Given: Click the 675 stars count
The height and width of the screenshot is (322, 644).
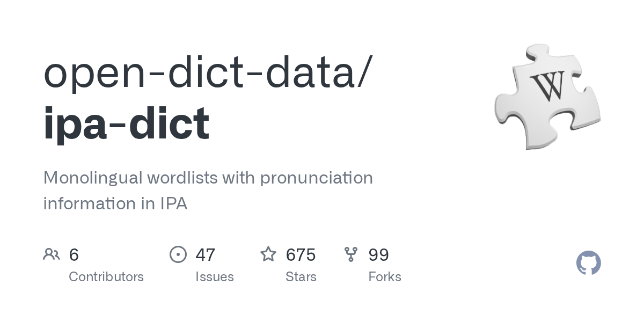Looking at the screenshot, I should (x=301, y=254).
